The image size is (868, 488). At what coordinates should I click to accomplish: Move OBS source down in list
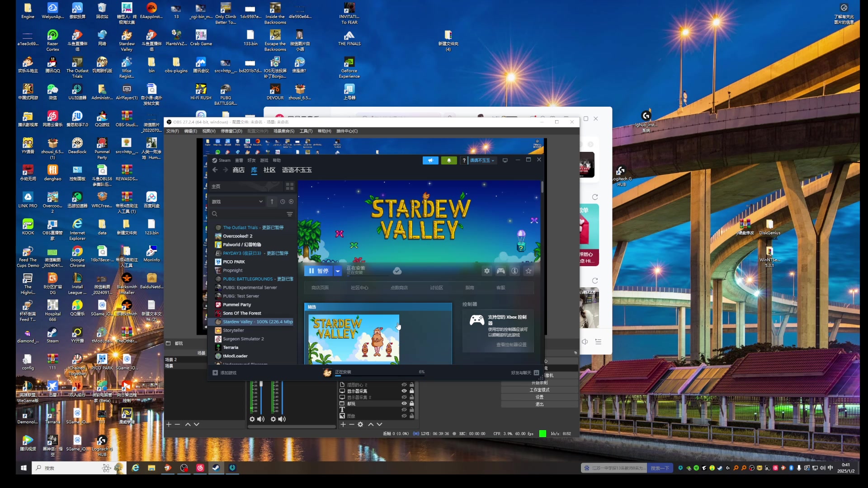[379, 424]
